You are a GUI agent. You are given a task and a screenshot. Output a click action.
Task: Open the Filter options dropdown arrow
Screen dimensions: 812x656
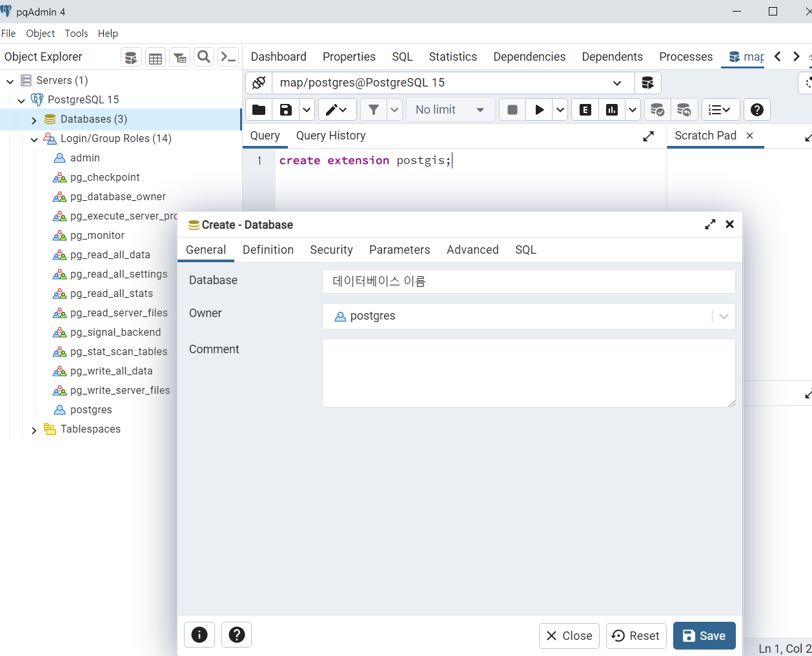pyautogui.click(x=395, y=110)
